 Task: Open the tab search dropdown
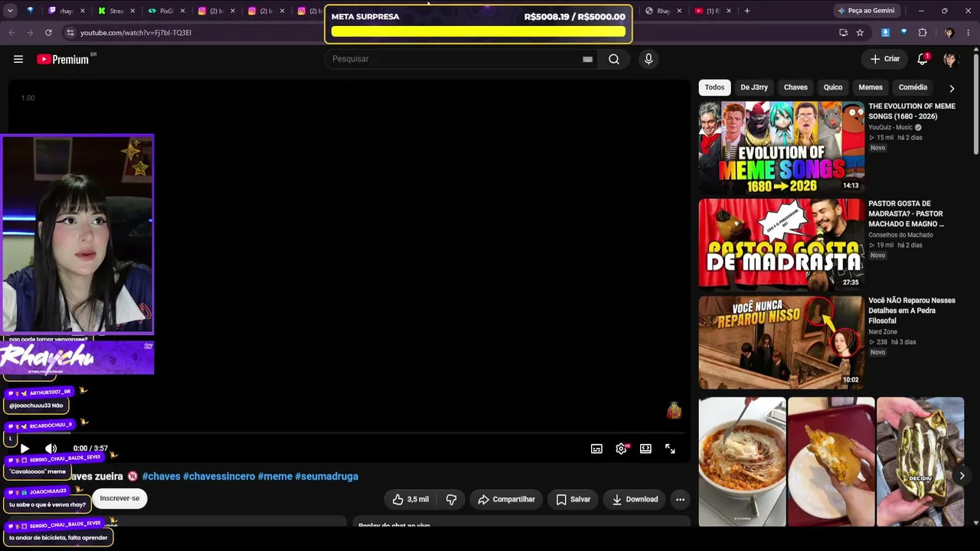point(10,11)
